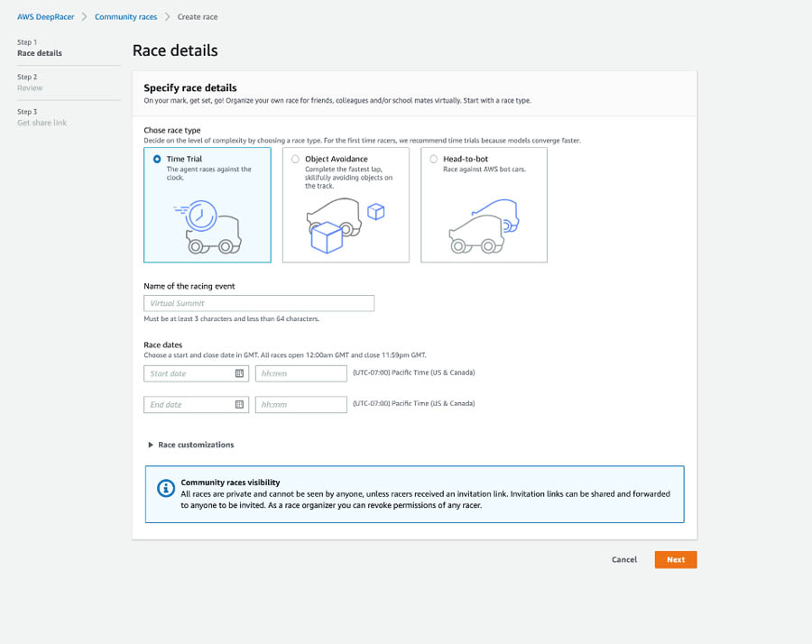Cancel the race creation
Image resolution: width=812 pixels, height=644 pixels.
(624, 559)
